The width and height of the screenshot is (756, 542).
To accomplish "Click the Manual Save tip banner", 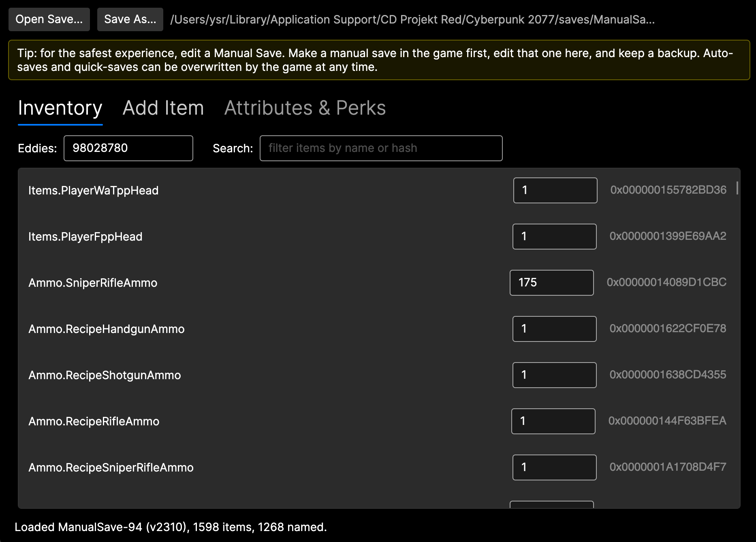I will point(379,60).
